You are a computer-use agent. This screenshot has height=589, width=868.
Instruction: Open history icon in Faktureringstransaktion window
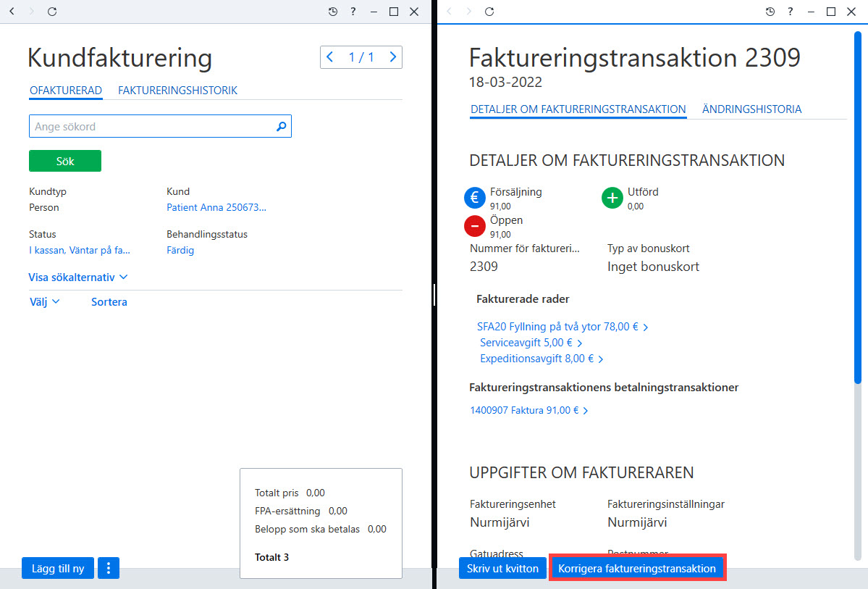click(770, 11)
